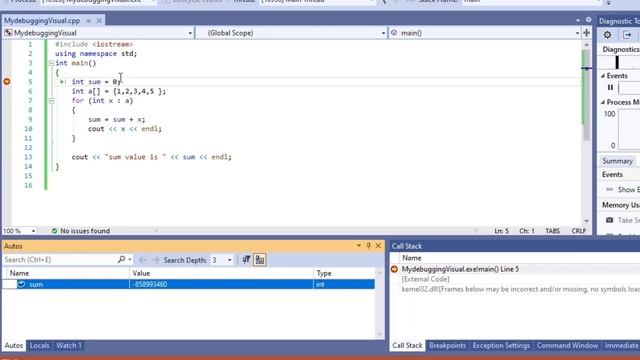Image resolution: width=640 pixels, height=360 pixels.
Task: Click the run-to-here arrow on line 5
Action: point(62,82)
